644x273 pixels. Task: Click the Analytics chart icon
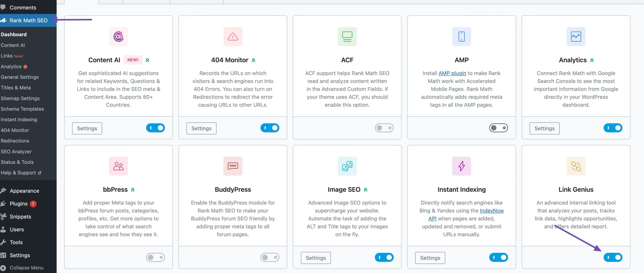pyautogui.click(x=576, y=37)
